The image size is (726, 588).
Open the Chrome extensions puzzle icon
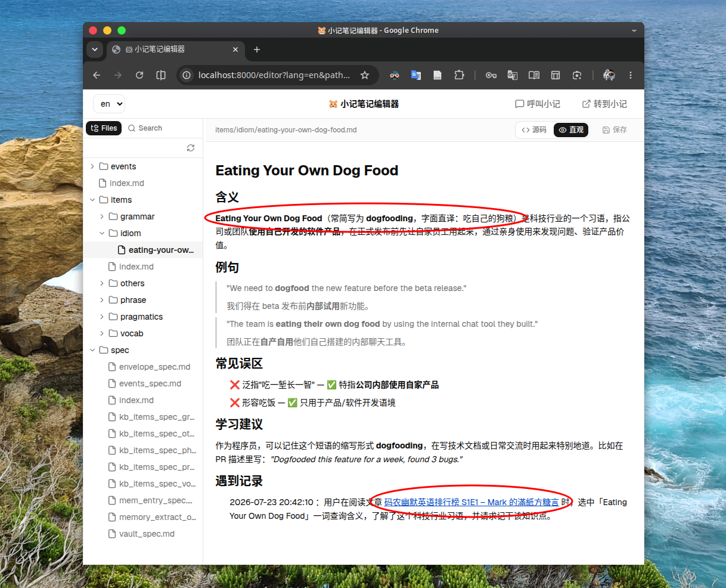[x=459, y=75]
